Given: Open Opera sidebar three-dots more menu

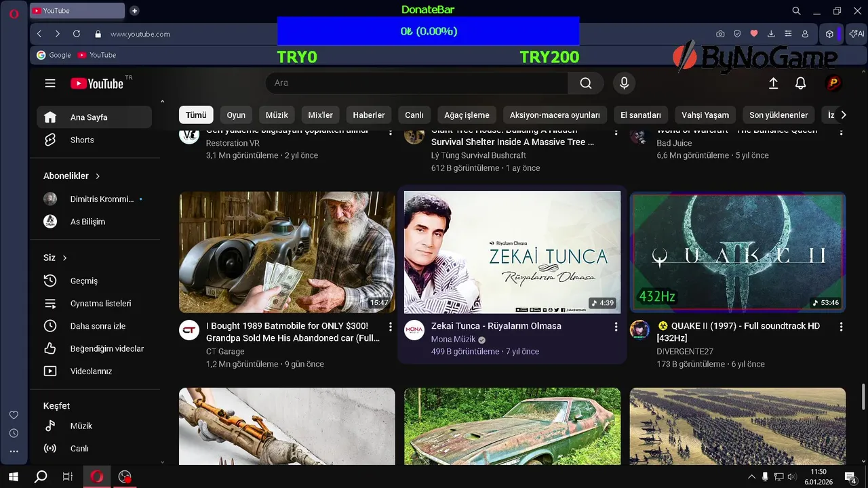Looking at the screenshot, I should [x=14, y=451].
